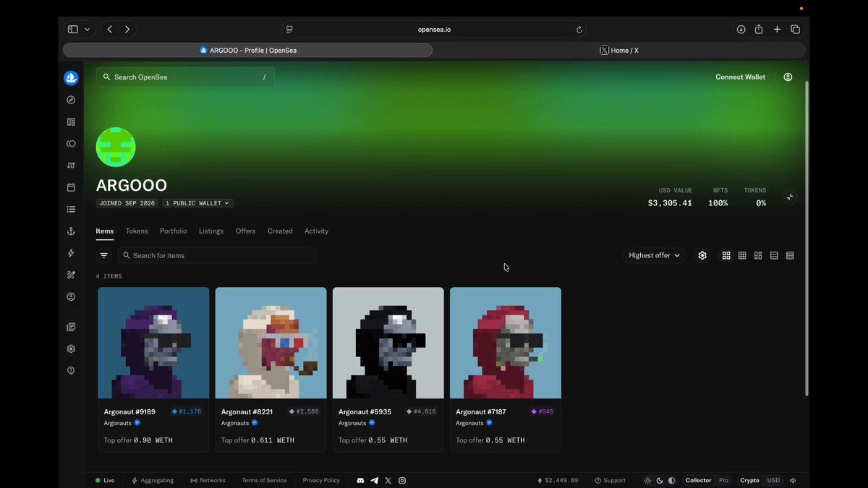The width and height of the screenshot is (868, 488).
Task: Switch to the Home / X browser tab
Action: (x=619, y=51)
